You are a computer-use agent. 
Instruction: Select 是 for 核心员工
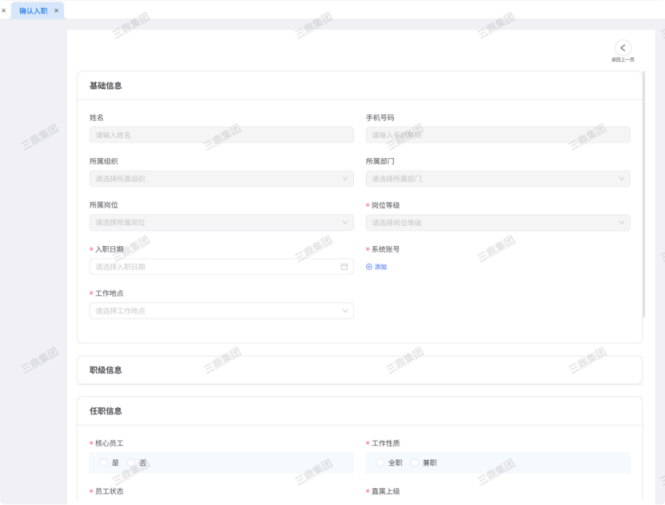[x=104, y=463]
